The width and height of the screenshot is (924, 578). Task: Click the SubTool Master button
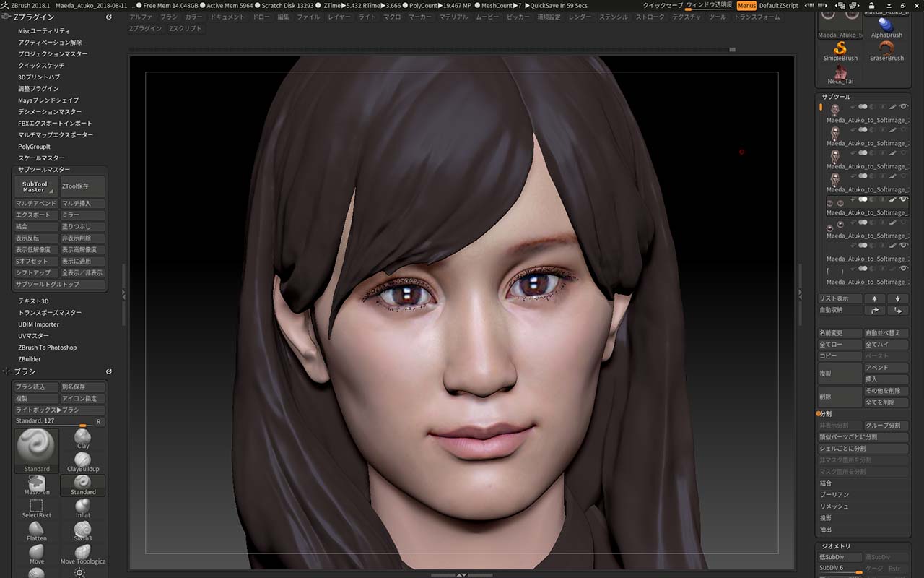[36, 186]
